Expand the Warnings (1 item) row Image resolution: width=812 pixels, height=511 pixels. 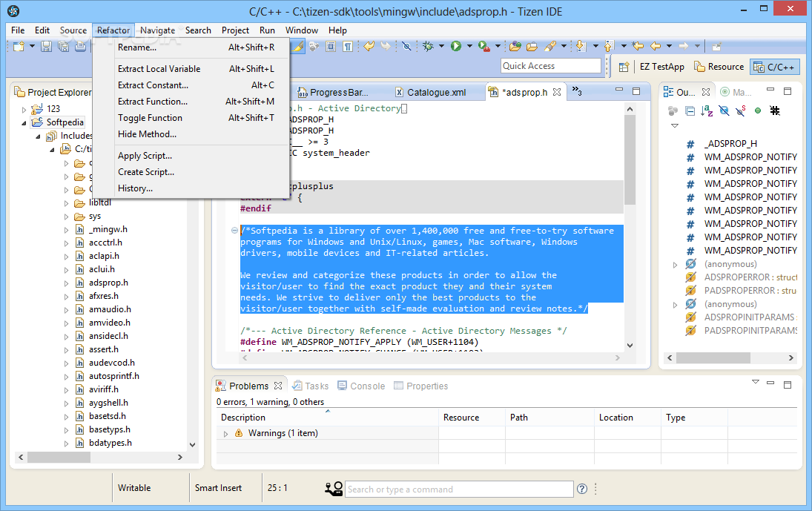tap(225, 434)
